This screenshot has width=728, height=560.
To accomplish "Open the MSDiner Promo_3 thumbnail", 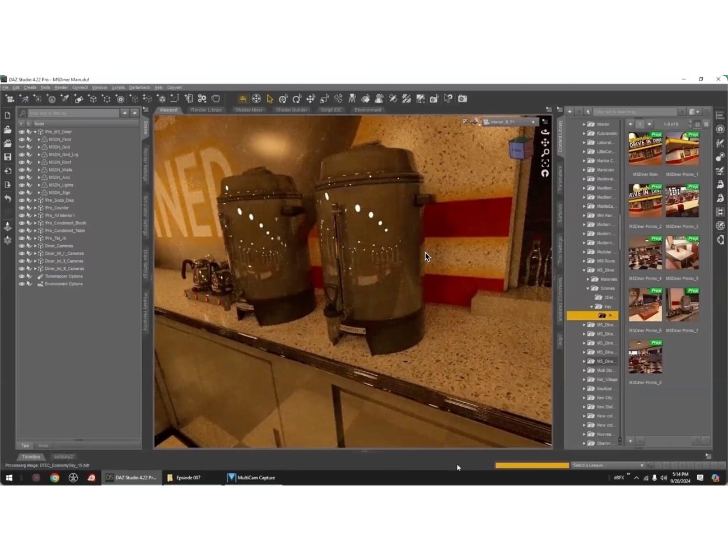I will pos(682,202).
